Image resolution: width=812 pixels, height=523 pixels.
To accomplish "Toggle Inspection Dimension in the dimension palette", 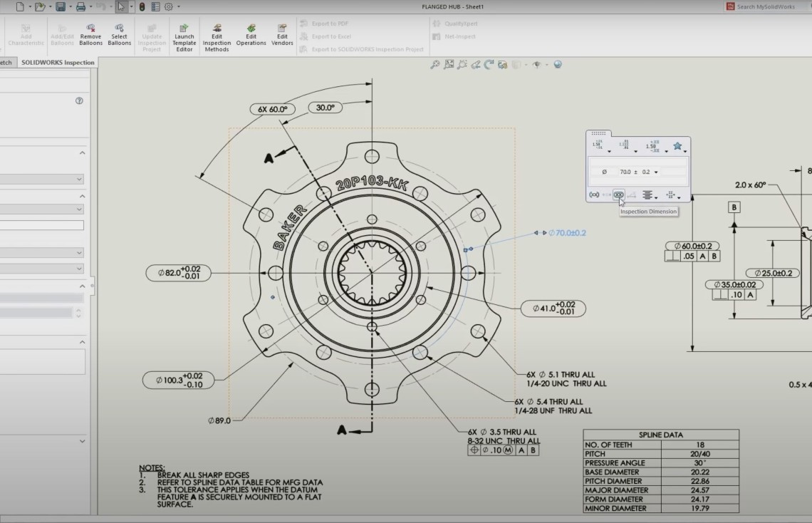I will (618, 195).
